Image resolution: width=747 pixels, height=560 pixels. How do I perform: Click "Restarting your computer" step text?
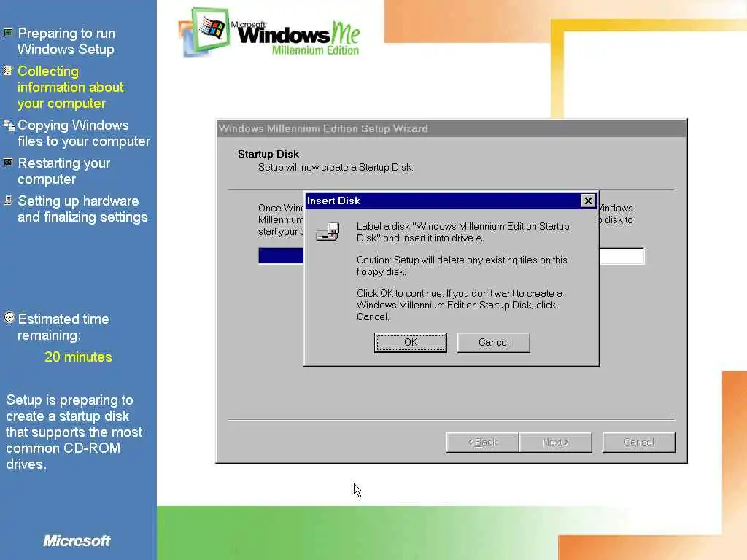pos(64,171)
